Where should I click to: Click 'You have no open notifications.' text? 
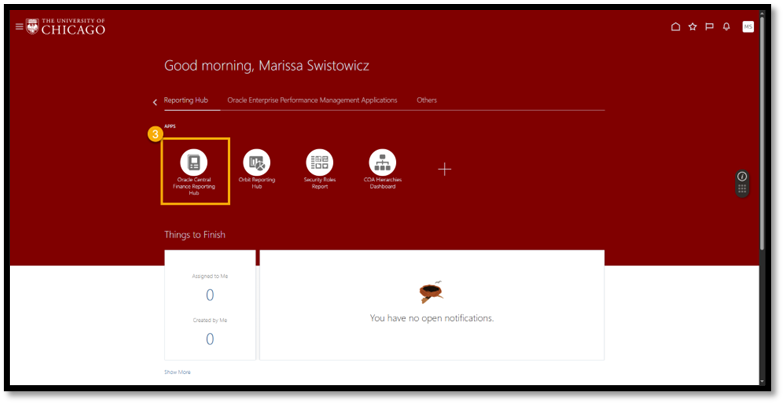[432, 318]
